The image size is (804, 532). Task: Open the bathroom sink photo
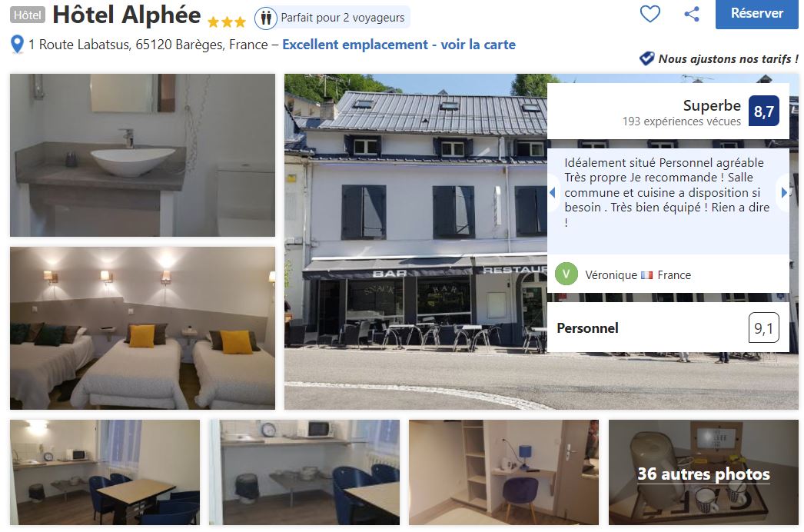coord(142,155)
